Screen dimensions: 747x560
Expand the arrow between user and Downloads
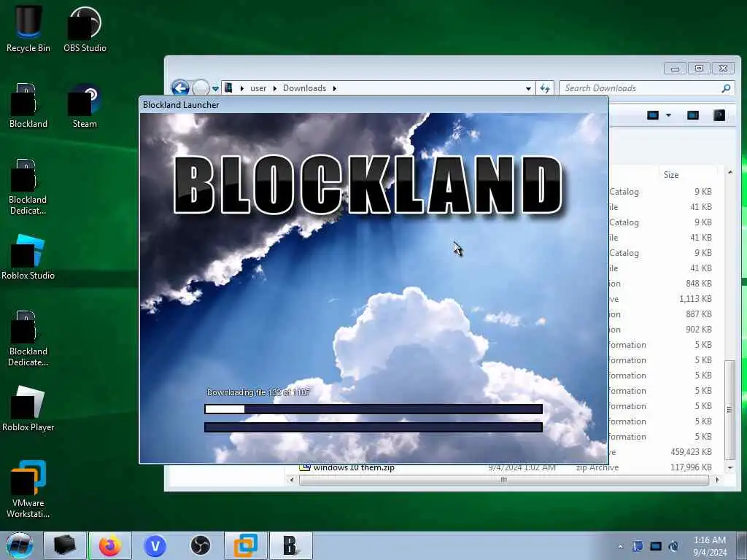(275, 88)
